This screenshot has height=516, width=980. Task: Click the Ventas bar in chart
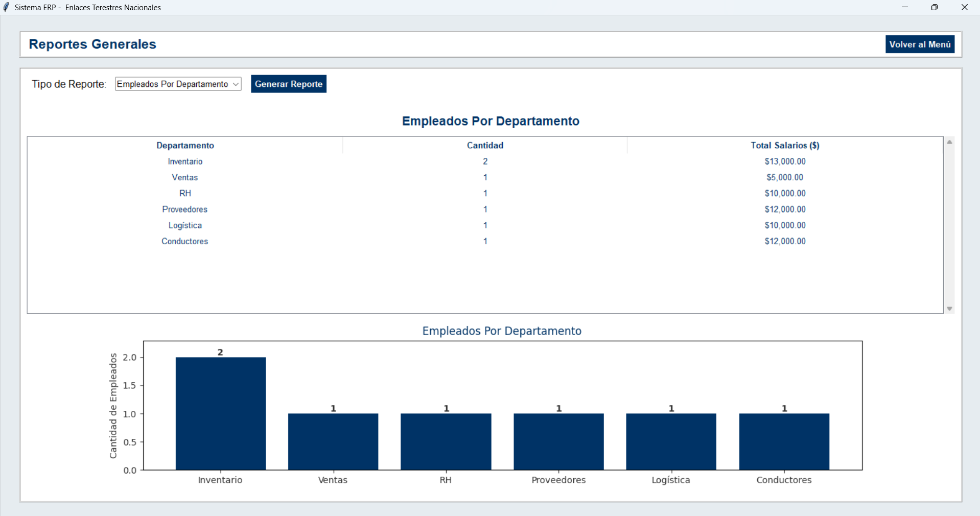pos(333,441)
